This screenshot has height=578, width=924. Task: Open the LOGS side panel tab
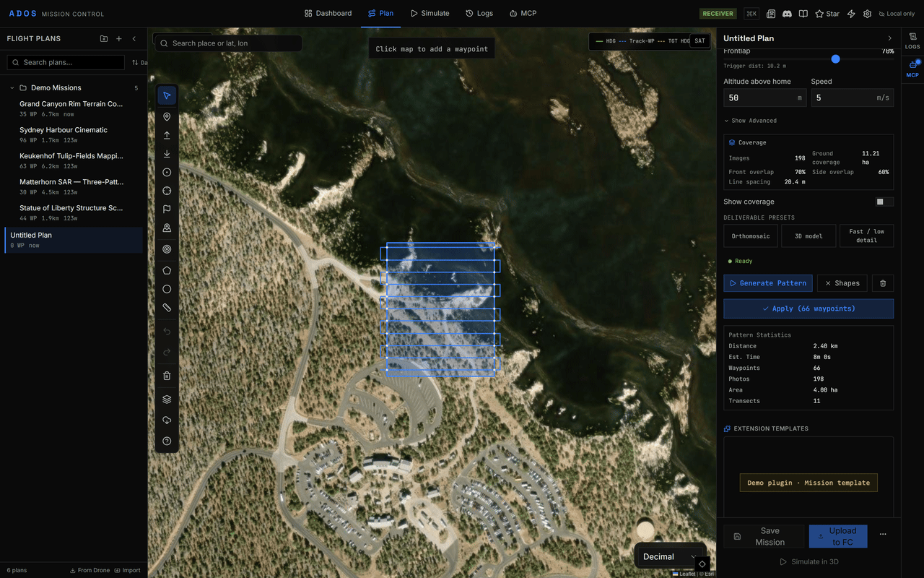(912, 40)
